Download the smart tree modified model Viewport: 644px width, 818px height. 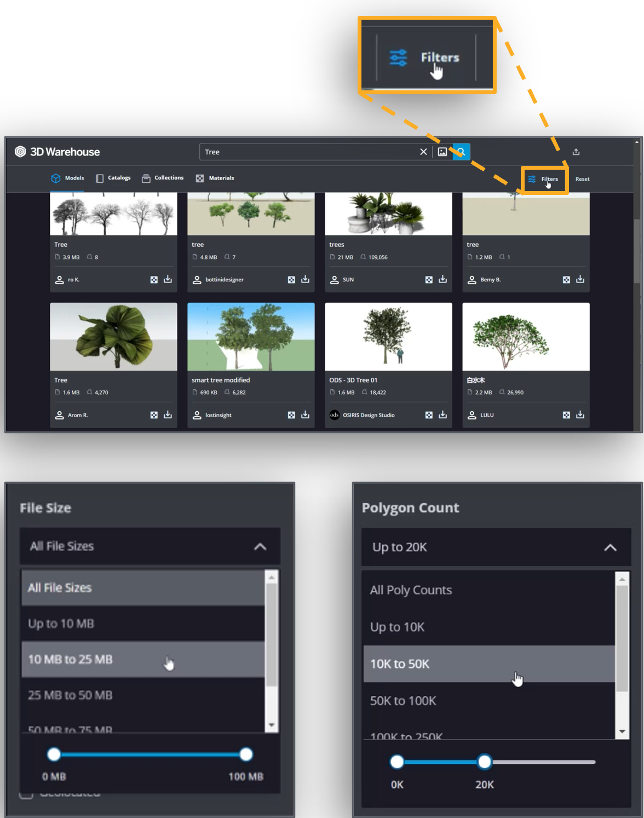(305, 415)
